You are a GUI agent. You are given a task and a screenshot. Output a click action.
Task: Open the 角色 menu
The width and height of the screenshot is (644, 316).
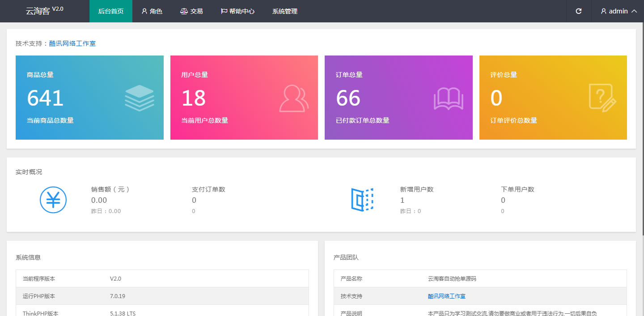(152, 11)
